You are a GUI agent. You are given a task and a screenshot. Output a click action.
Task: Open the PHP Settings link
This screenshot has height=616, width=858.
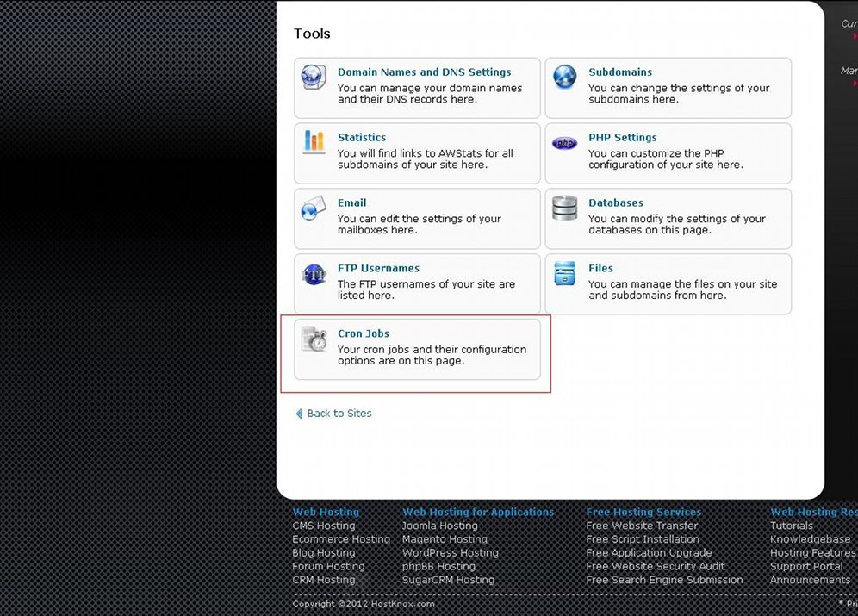coord(623,137)
